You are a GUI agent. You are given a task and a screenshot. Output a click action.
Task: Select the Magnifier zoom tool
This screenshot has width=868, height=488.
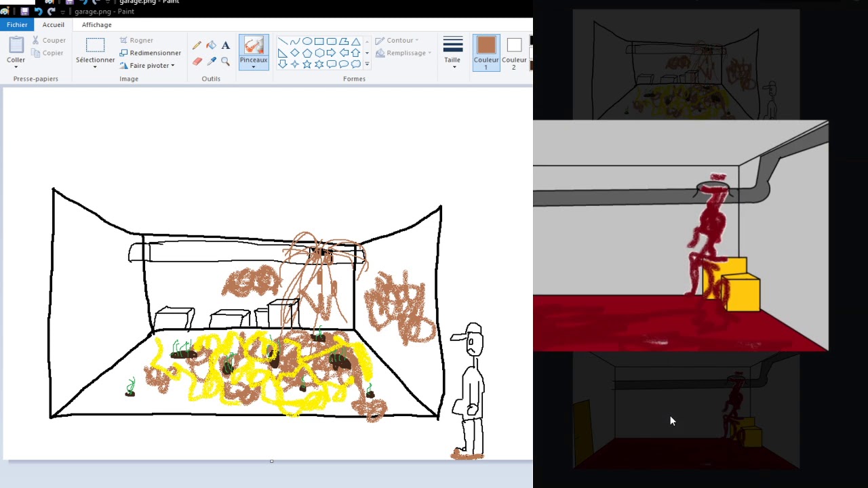[225, 61]
